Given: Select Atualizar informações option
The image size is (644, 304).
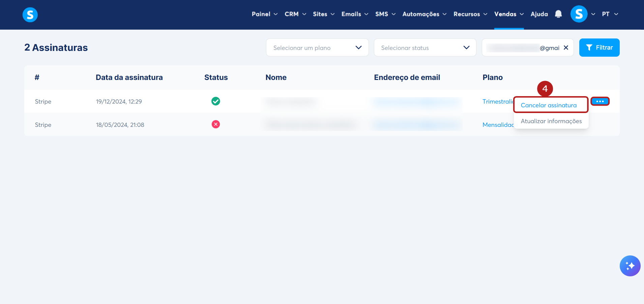Looking at the screenshot, I should tap(551, 121).
